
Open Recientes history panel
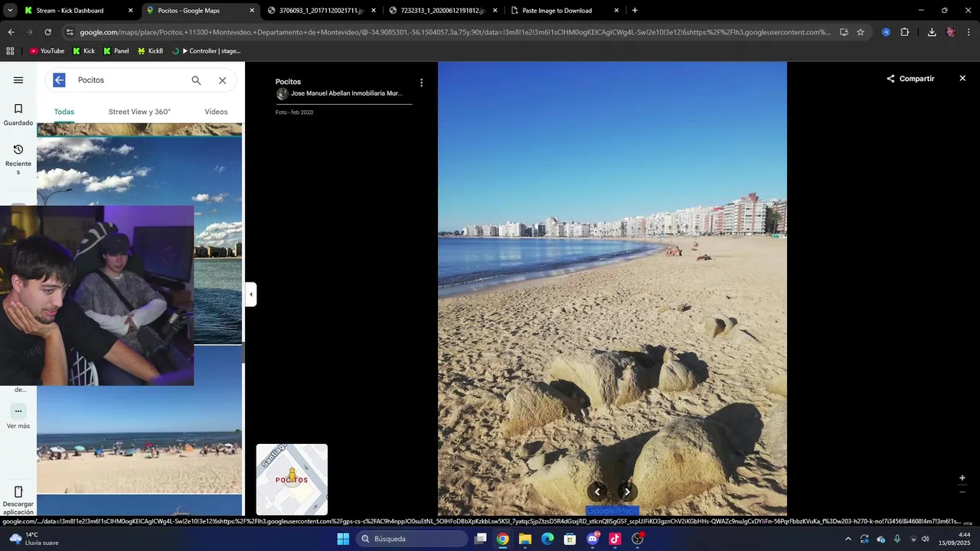pyautogui.click(x=18, y=159)
